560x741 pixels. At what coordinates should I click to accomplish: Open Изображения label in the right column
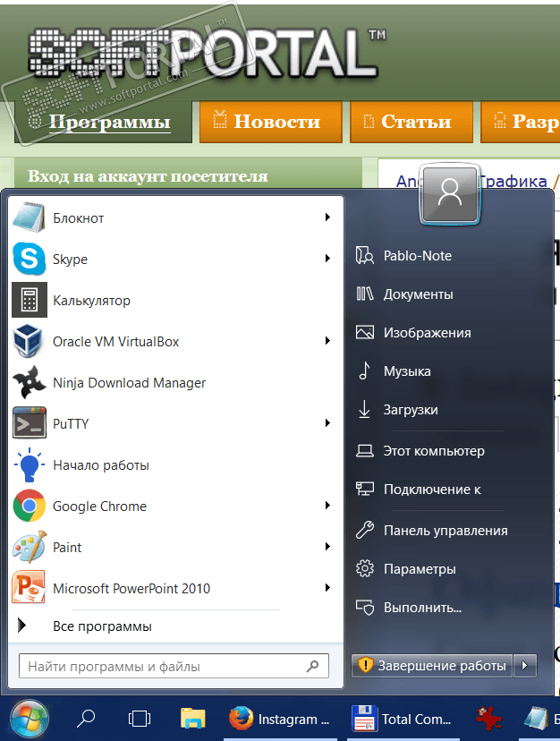[428, 333]
